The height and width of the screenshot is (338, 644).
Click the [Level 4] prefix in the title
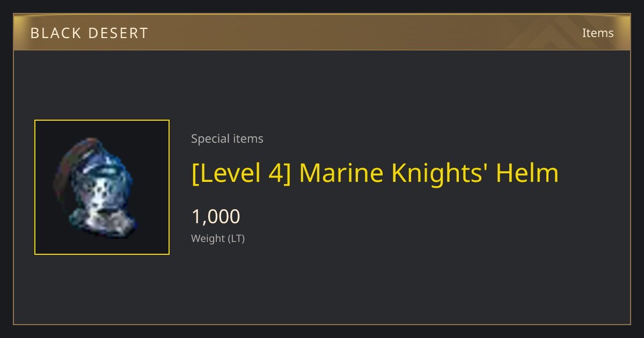[241, 173]
